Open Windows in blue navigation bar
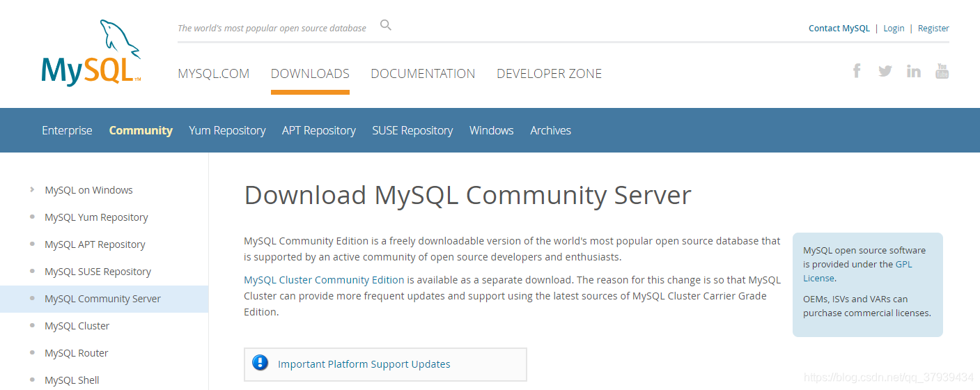 pos(491,130)
